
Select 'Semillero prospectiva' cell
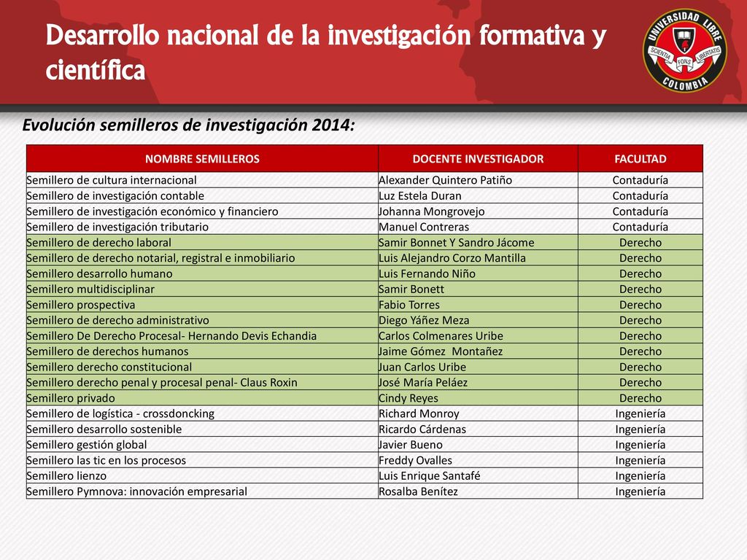click(x=203, y=305)
